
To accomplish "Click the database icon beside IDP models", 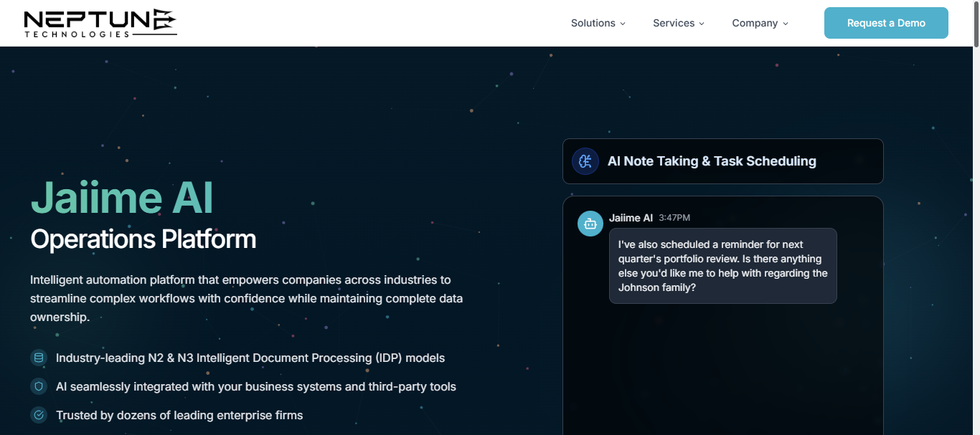I will 39,358.
